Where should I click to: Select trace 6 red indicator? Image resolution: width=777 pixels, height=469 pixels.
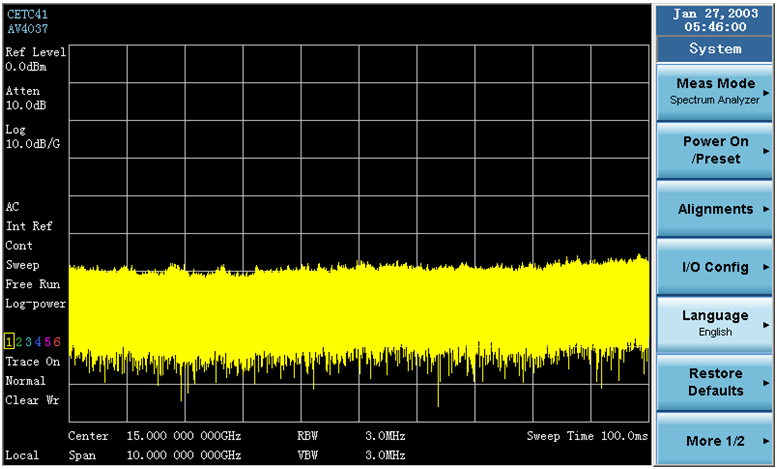[57, 342]
